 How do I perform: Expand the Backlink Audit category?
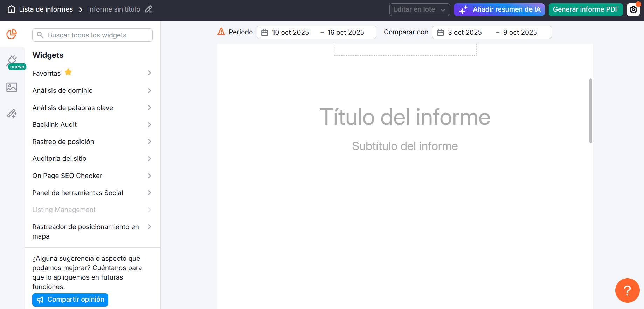92,124
